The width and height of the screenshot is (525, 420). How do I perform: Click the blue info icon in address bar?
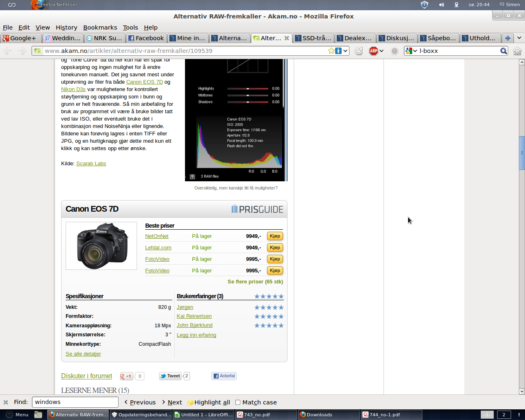[x=338, y=51]
